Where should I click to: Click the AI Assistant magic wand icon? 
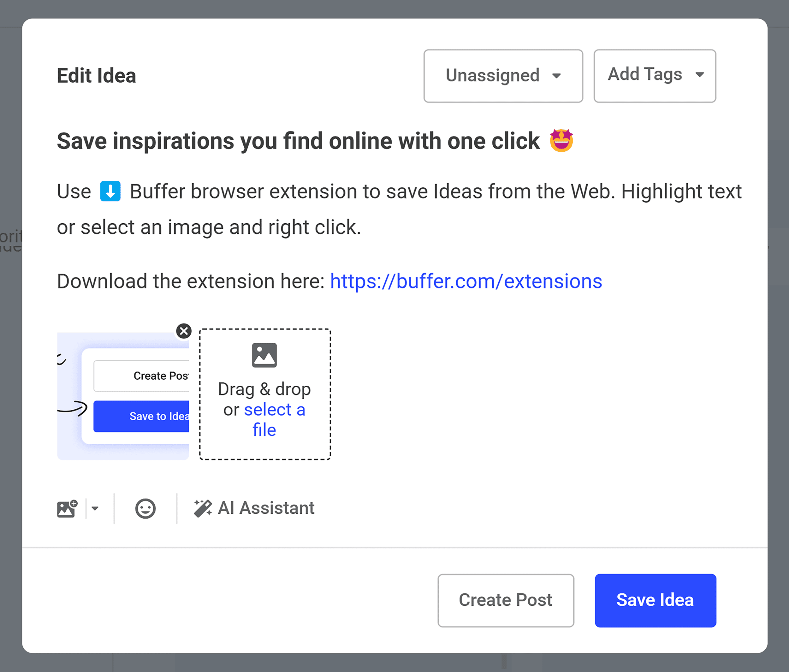[203, 507]
